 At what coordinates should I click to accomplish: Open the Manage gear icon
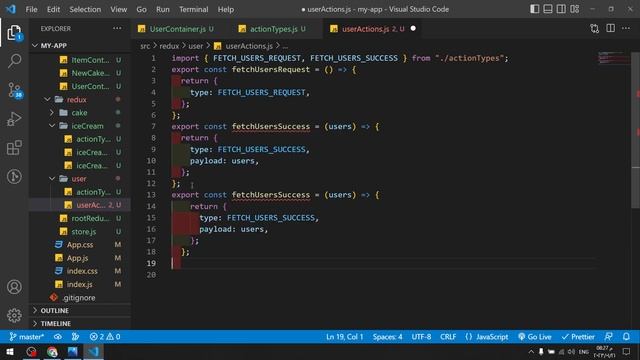(x=14, y=315)
